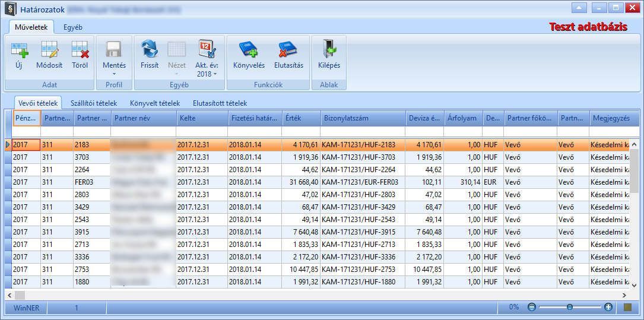Click the Kilépés exit door icon
This screenshot has width=644, height=320.
point(329,49)
